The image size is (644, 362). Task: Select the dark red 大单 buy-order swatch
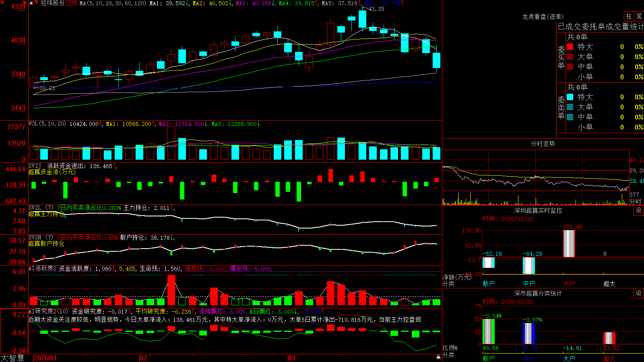570,57
